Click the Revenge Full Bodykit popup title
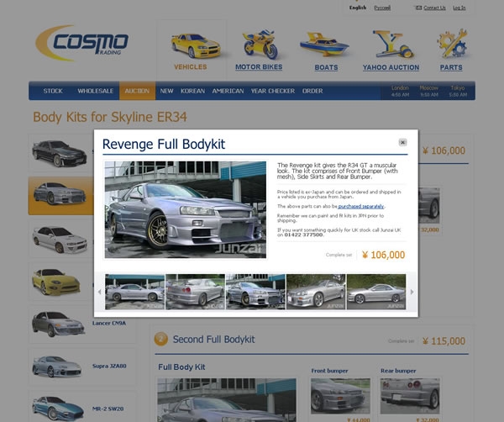The image size is (504, 422). (x=164, y=144)
